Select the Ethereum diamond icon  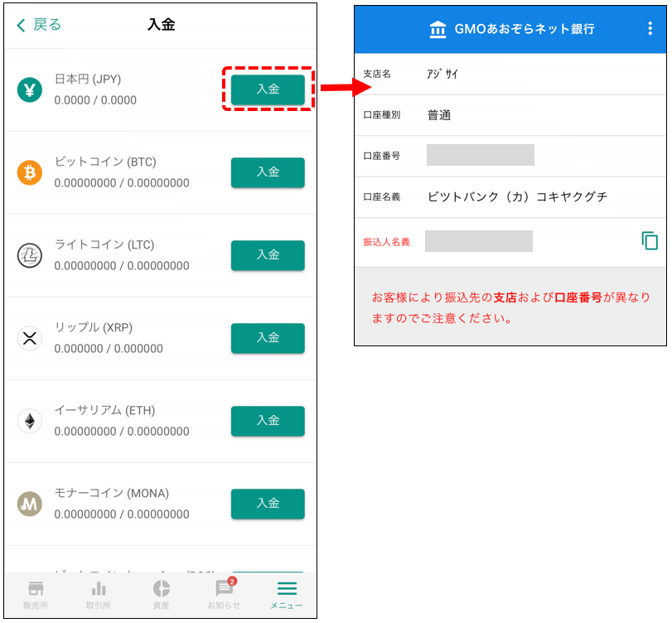(x=30, y=421)
